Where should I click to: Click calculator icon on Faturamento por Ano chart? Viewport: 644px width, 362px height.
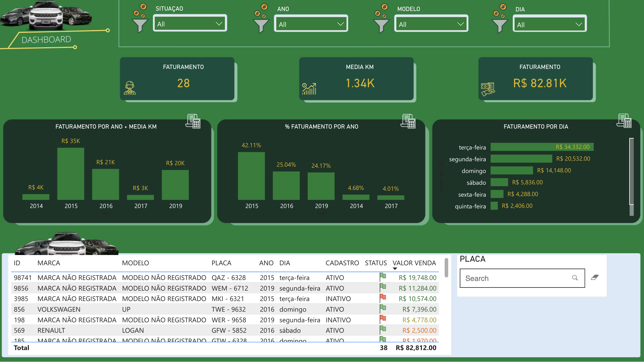pos(193,121)
